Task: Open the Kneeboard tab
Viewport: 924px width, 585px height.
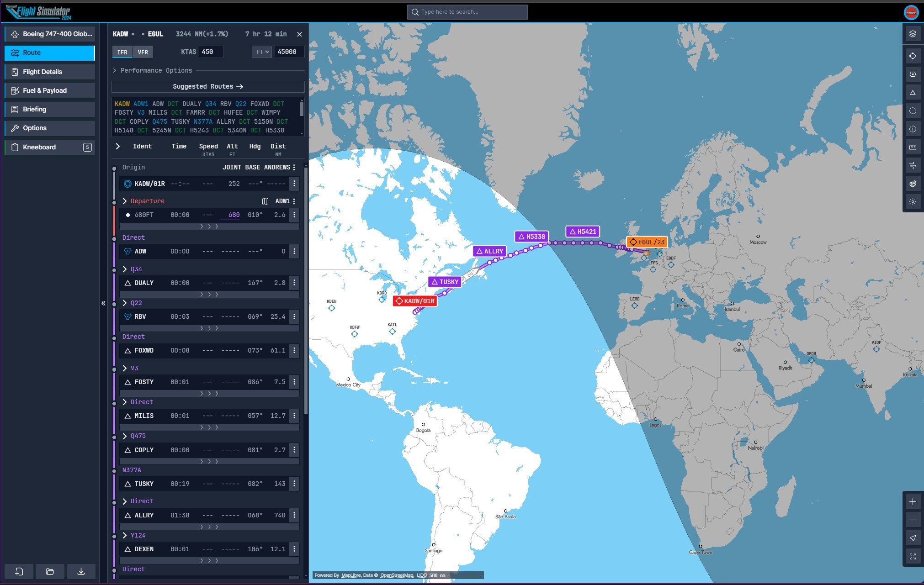Action: click(50, 147)
